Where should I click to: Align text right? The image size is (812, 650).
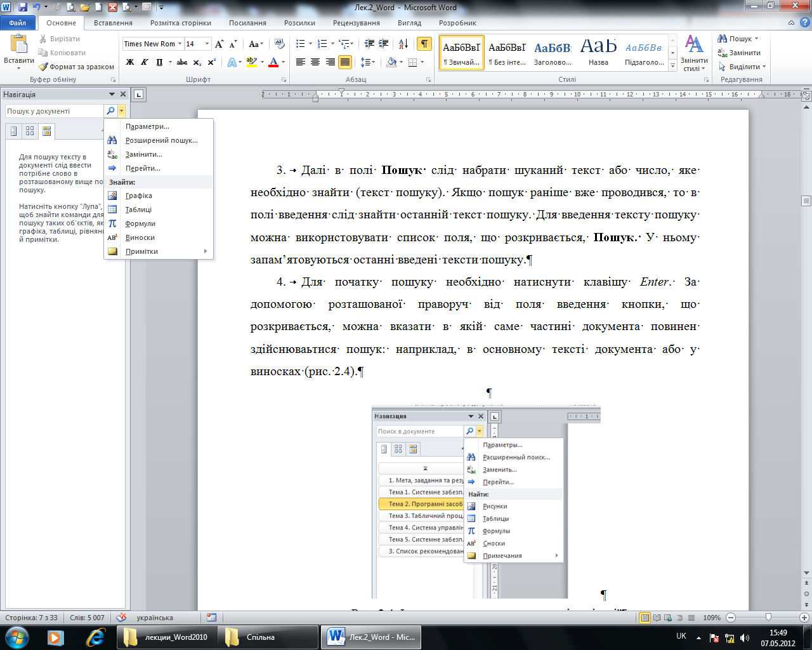tap(330, 62)
